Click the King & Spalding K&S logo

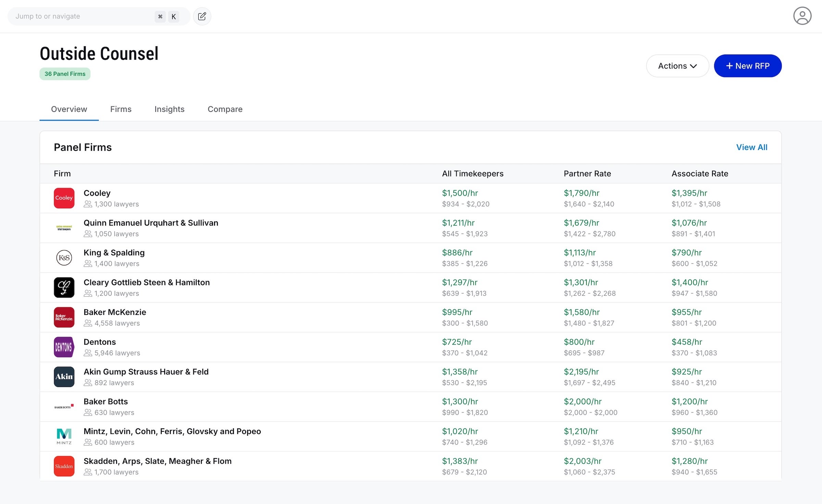pos(64,257)
